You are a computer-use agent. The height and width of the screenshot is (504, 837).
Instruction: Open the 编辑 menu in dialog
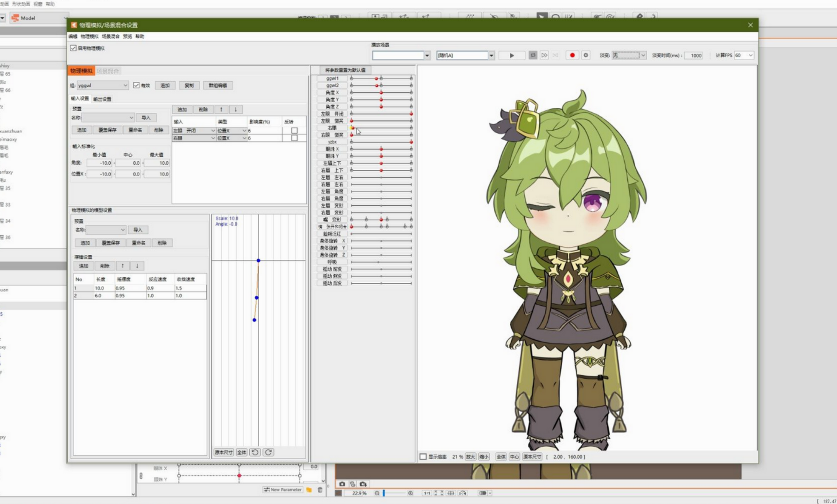73,36
